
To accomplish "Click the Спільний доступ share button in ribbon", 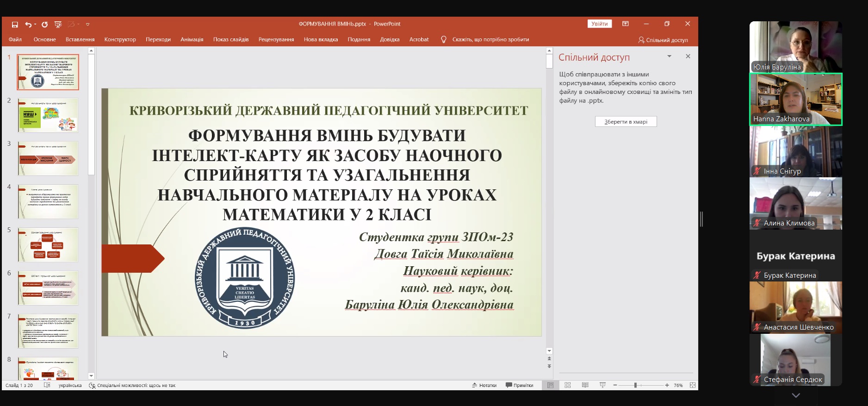I will [663, 40].
